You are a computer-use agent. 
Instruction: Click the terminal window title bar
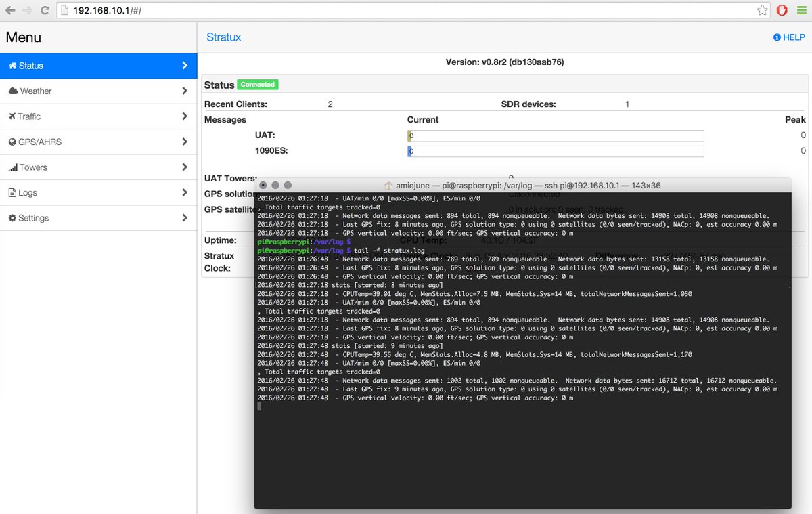pos(522,185)
